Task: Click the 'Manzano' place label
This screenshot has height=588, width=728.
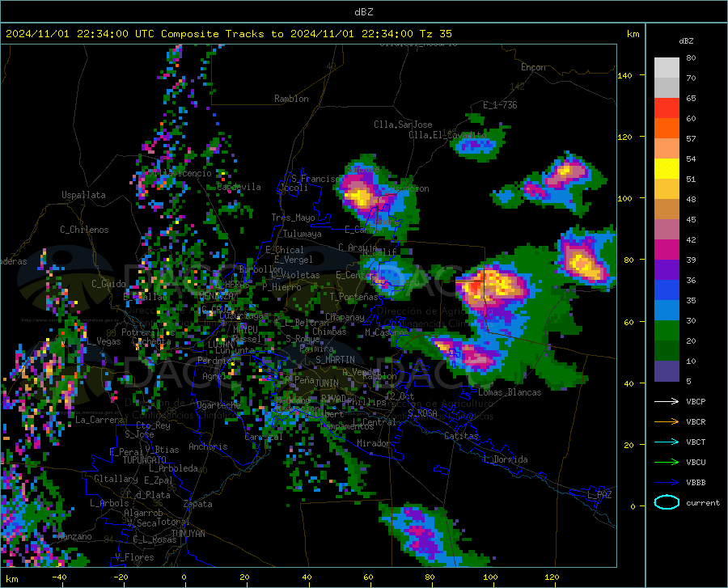Action: [74, 536]
